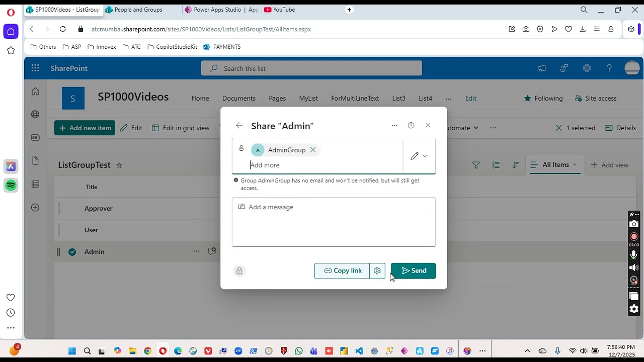The image size is (644, 362).
Task: Open the group by icon
Action: point(496,165)
